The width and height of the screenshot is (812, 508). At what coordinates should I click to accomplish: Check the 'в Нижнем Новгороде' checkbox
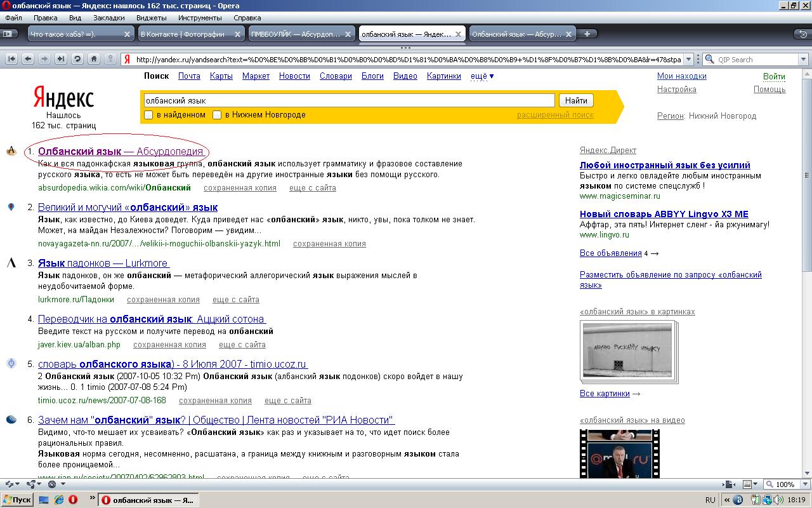[217, 115]
